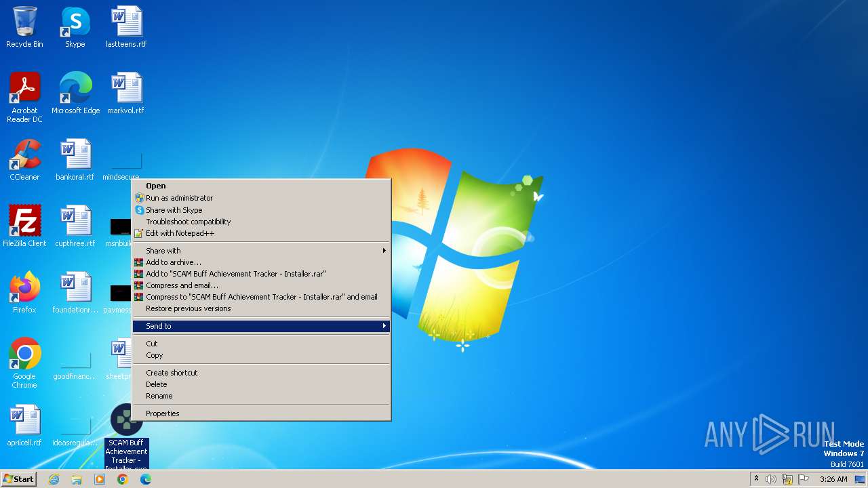
Task: Expand the Share with submenu
Action: click(x=261, y=251)
